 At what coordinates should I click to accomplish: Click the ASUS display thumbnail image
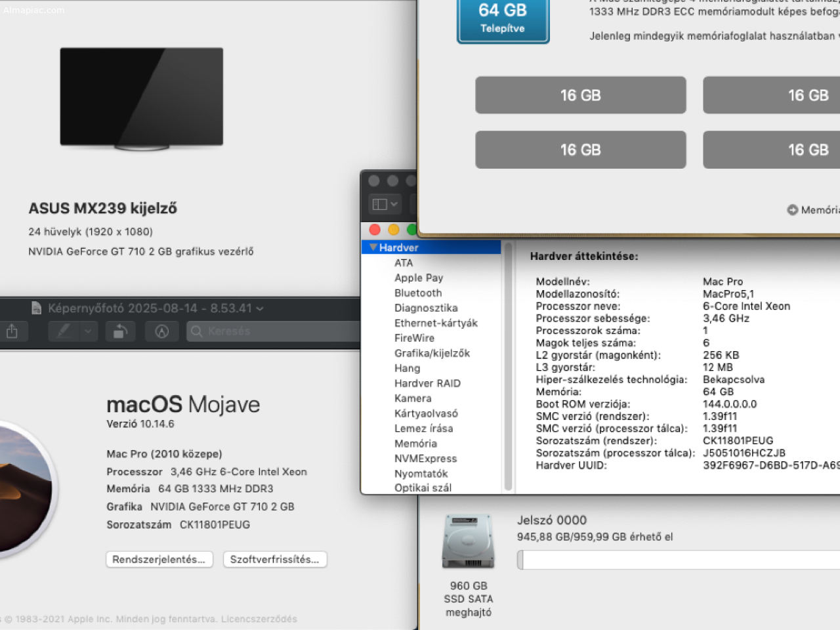point(142,98)
